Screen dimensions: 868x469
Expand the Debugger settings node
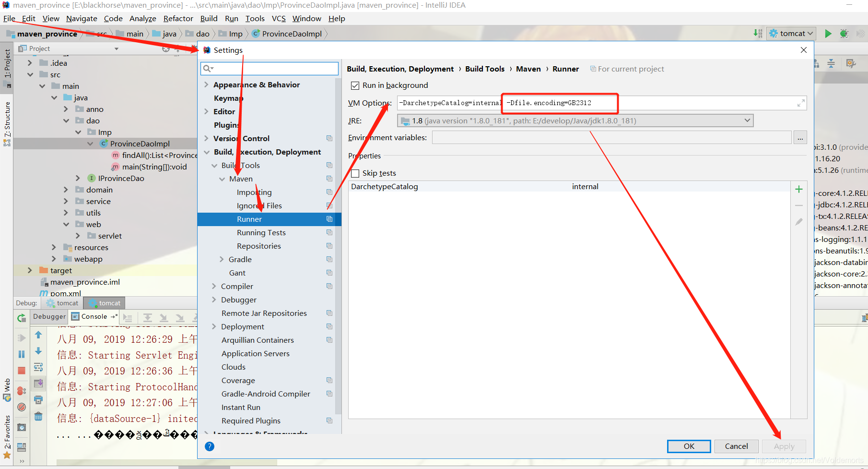click(x=214, y=300)
